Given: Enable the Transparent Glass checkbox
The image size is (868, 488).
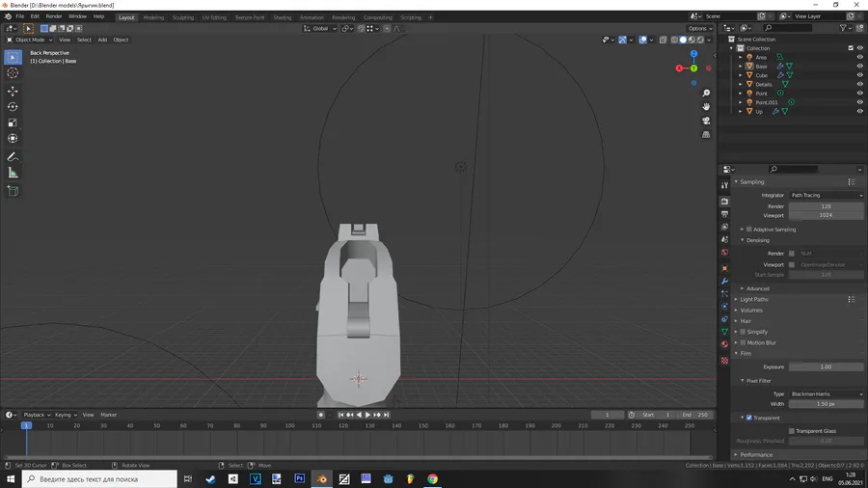Looking at the screenshot, I should tap(792, 431).
